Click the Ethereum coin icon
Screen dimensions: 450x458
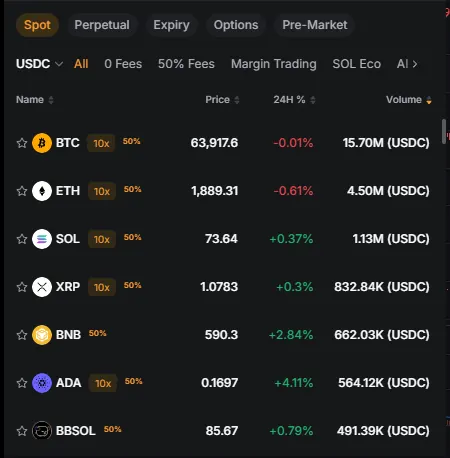point(42,191)
